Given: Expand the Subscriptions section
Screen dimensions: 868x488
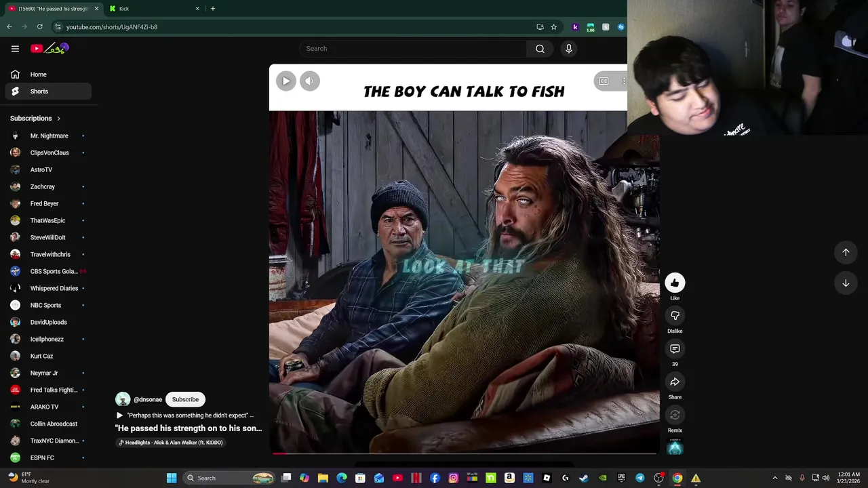Looking at the screenshot, I should tap(35, 119).
